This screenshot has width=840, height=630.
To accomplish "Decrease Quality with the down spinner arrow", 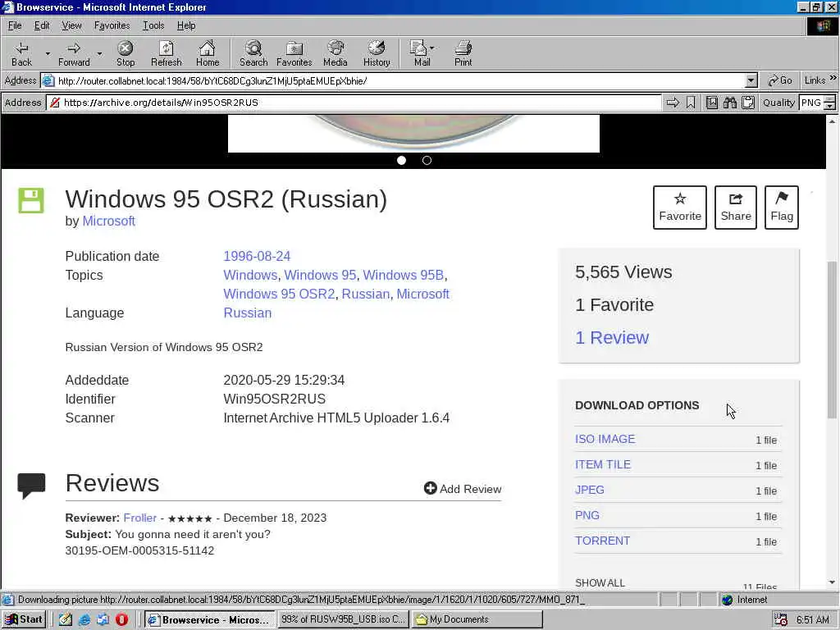I will coord(830,106).
